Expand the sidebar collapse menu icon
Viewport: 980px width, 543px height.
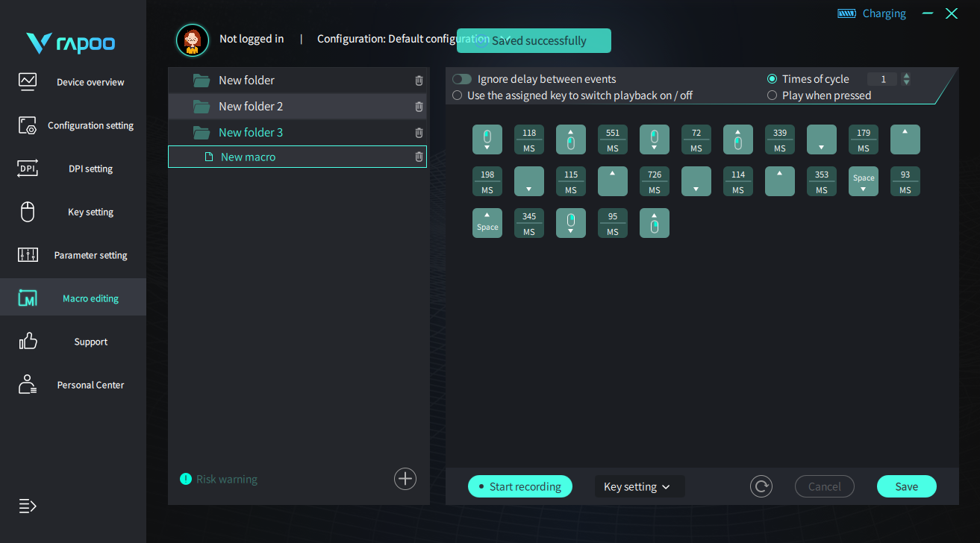(x=28, y=506)
